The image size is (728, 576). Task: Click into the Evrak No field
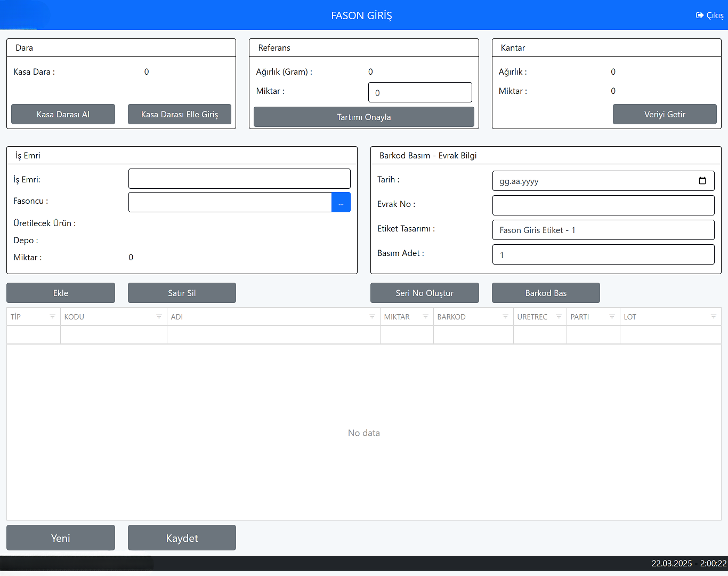point(603,205)
